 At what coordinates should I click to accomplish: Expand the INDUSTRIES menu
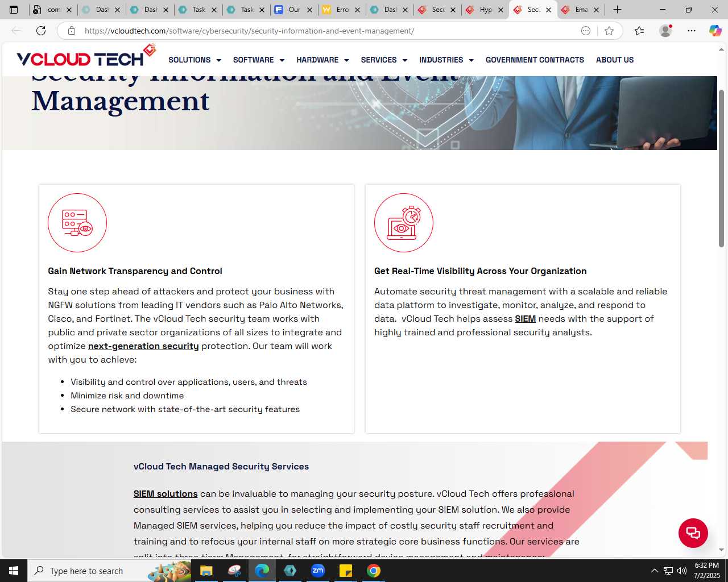click(446, 60)
